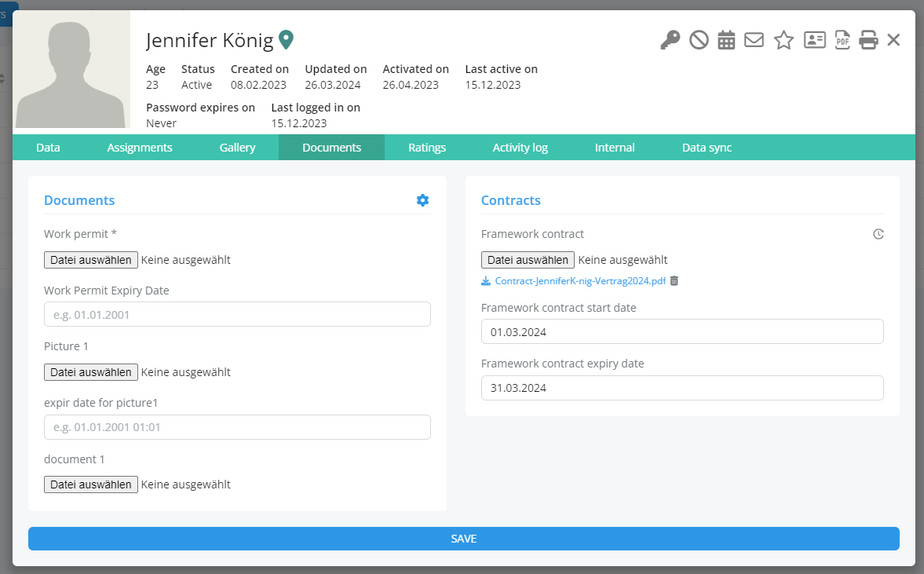Click the location pin beside Jennifer König

pyautogui.click(x=287, y=39)
